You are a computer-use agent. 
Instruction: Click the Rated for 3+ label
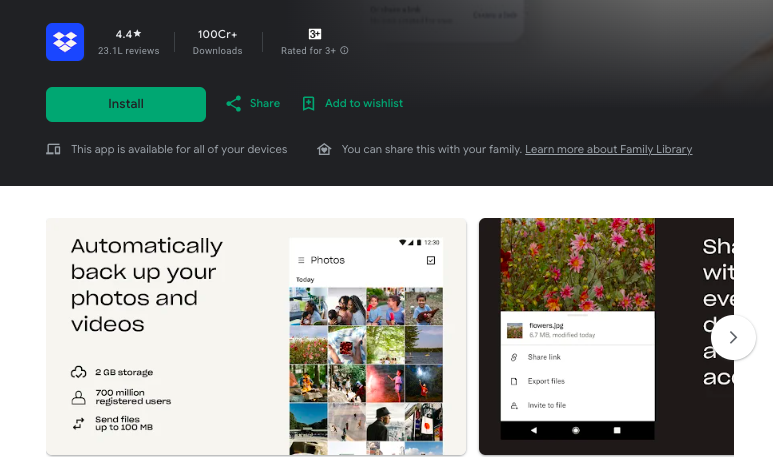(308, 51)
